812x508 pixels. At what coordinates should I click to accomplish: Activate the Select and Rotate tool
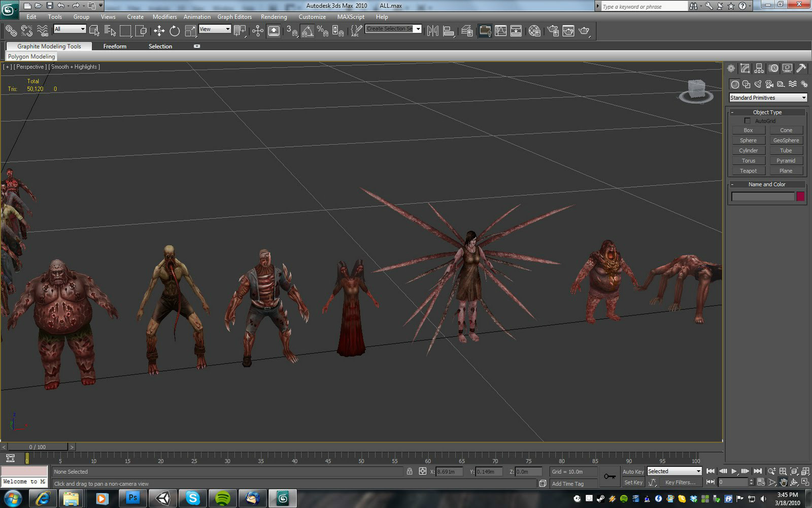175,31
